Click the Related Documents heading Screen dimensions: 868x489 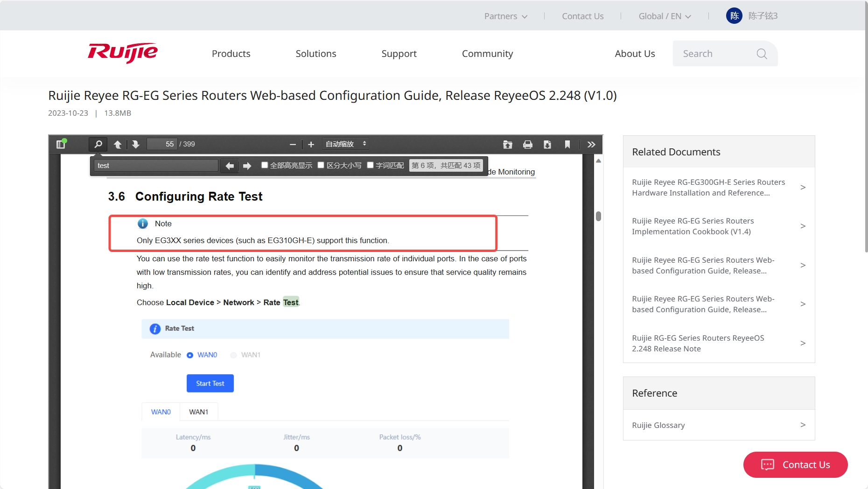[676, 152]
